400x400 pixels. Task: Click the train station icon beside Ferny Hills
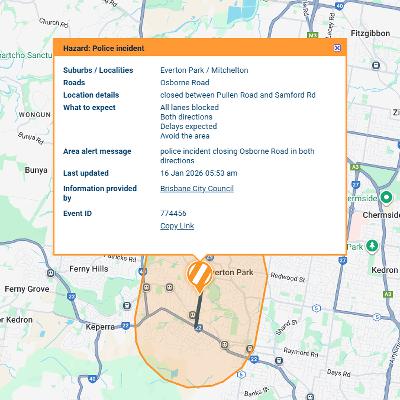[50, 273]
